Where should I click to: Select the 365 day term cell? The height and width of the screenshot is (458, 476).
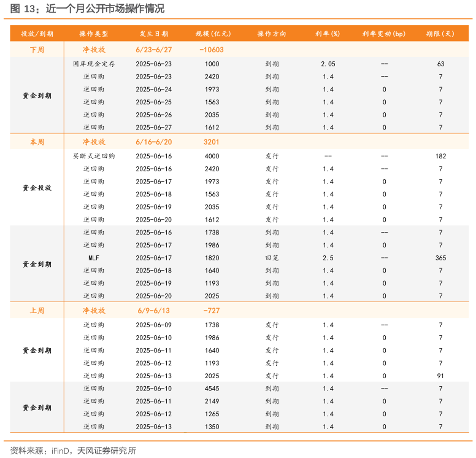440,258
